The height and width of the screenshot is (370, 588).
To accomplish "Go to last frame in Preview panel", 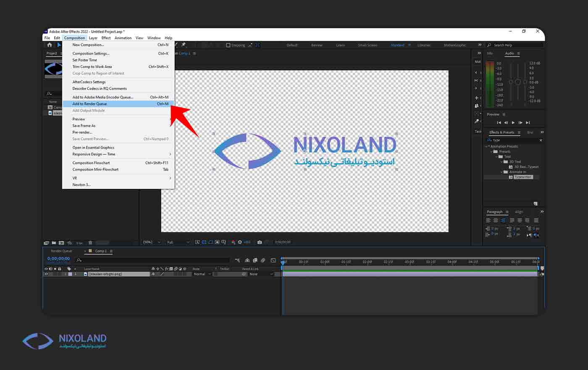I will pos(528,123).
